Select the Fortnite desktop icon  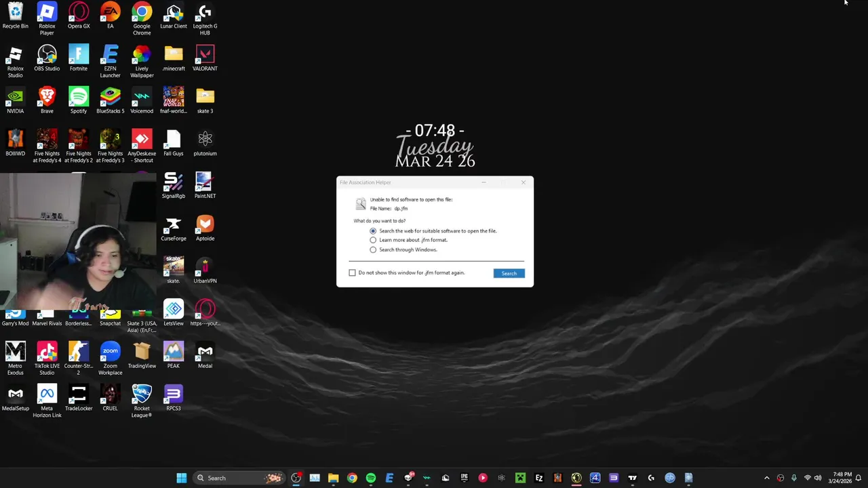79,59
